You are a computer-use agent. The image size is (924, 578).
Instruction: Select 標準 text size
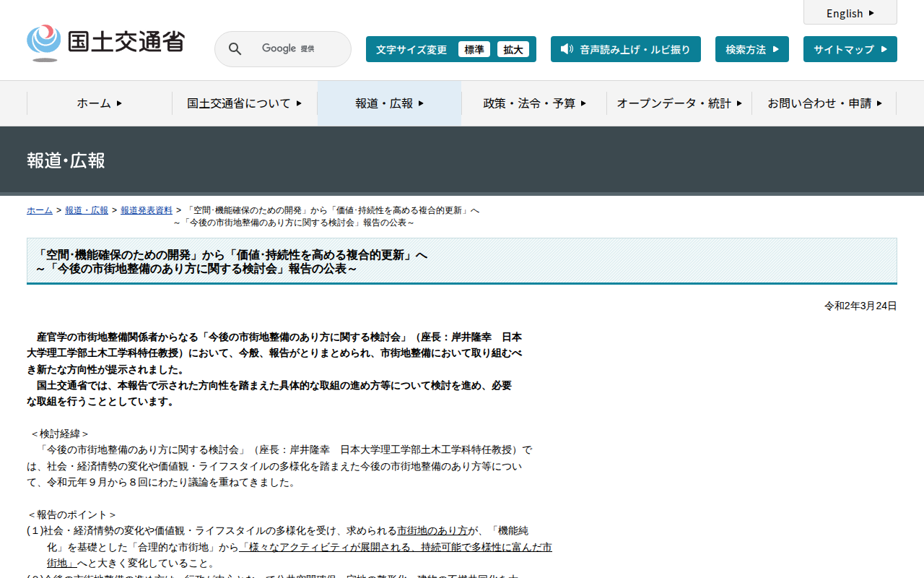[x=474, y=49]
